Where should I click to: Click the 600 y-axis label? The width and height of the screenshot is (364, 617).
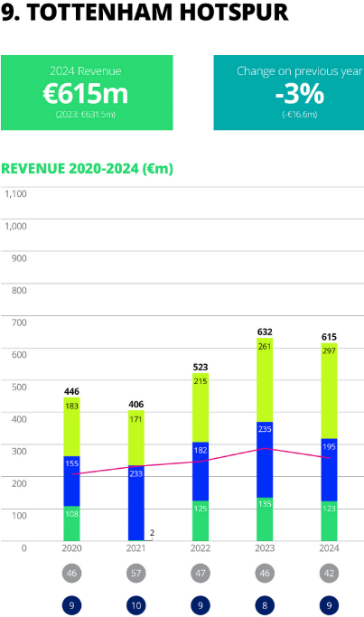(x=19, y=354)
